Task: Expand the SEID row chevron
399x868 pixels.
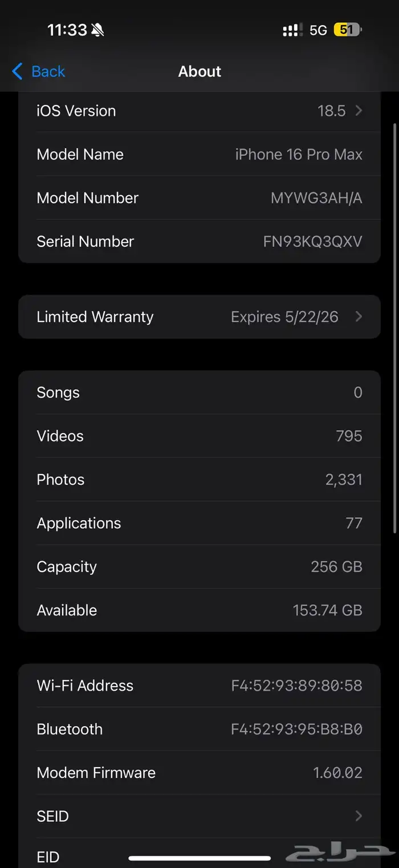Action: tap(359, 816)
